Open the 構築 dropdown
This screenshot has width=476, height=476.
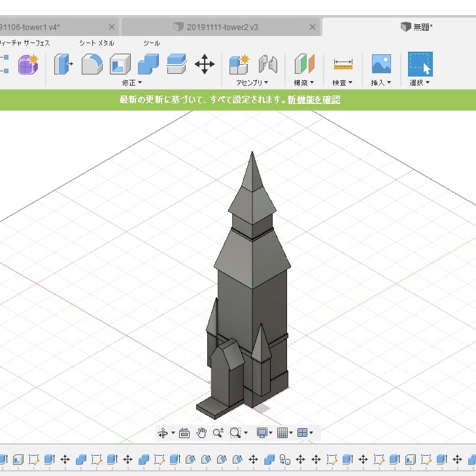pos(304,82)
